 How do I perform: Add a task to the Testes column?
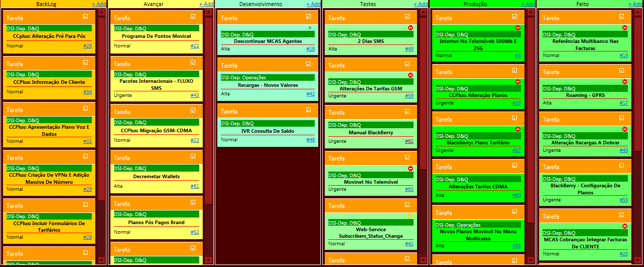(421, 4)
